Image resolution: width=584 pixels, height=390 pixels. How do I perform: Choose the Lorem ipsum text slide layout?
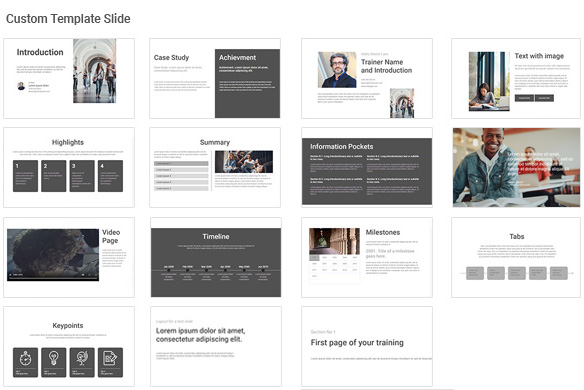click(216, 346)
